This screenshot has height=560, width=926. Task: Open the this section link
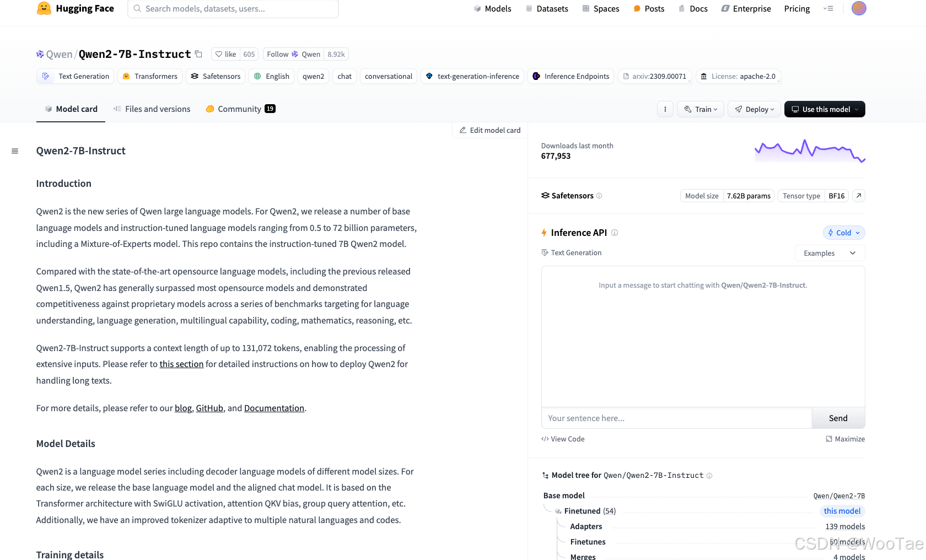tap(181, 364)
